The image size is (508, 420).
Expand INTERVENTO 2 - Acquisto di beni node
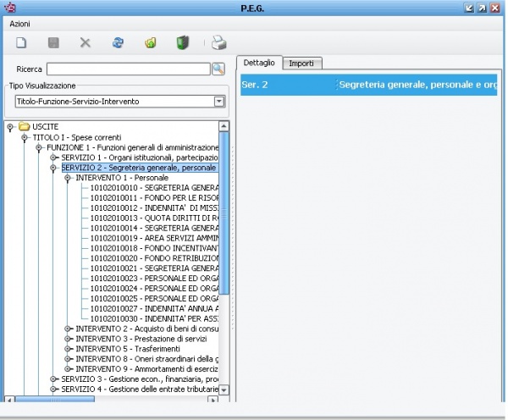[x=68, y=329]
